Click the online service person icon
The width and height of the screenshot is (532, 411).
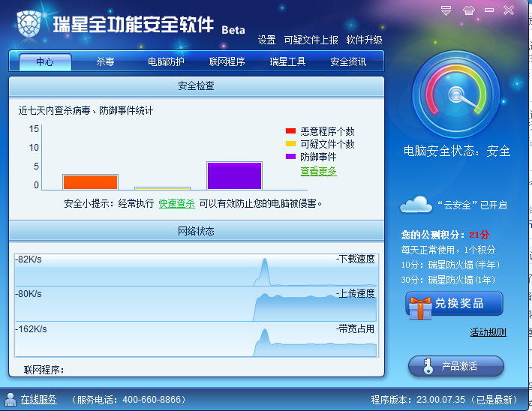click(x=11, y=400)
